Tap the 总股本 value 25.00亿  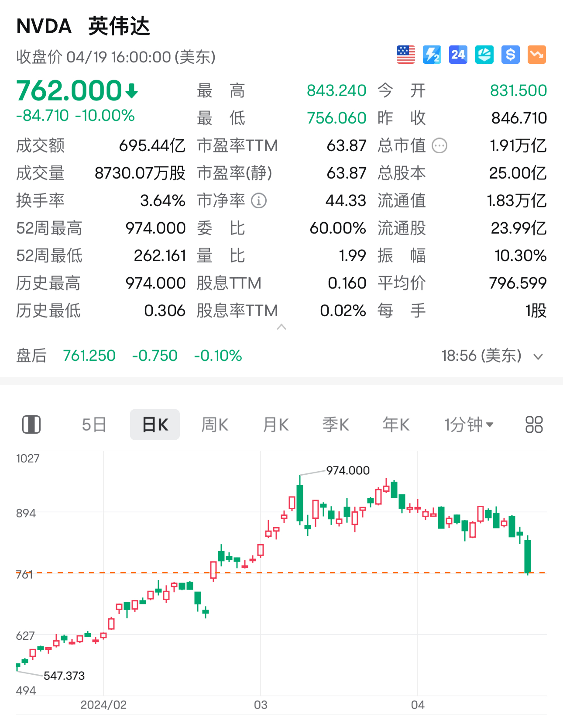click(518, 173)
